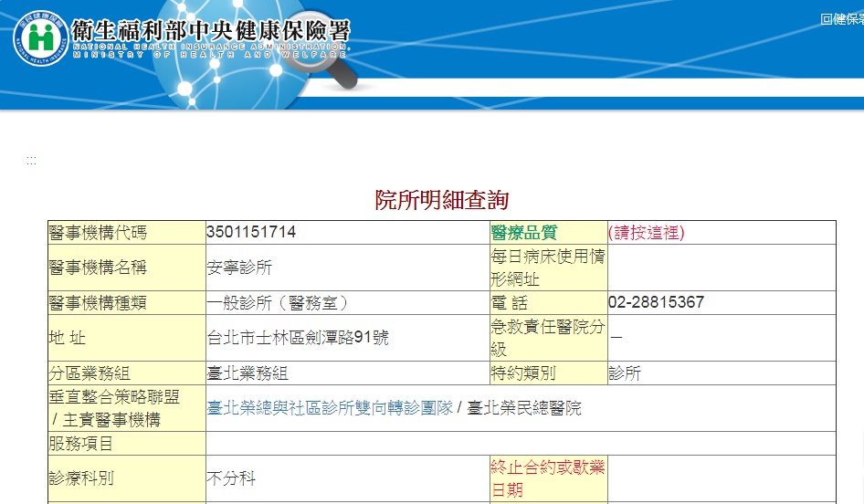Click the phone number 02-28815367

tap(657, 302)
